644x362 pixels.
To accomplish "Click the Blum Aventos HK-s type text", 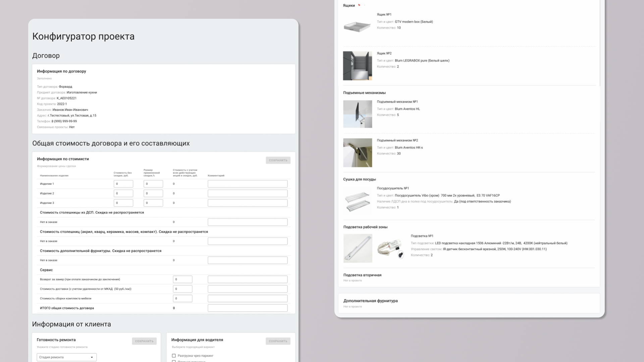I will coord(409,148).
